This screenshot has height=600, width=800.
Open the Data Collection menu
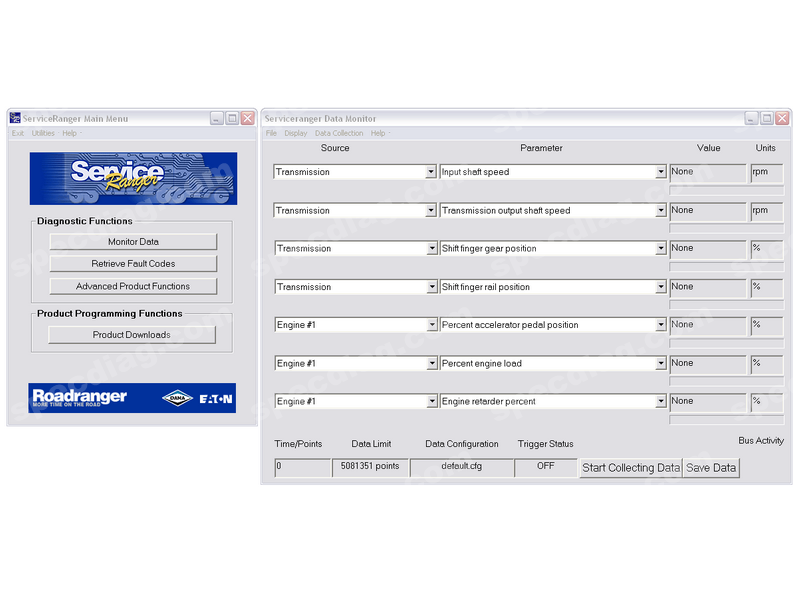pos(339,133)
